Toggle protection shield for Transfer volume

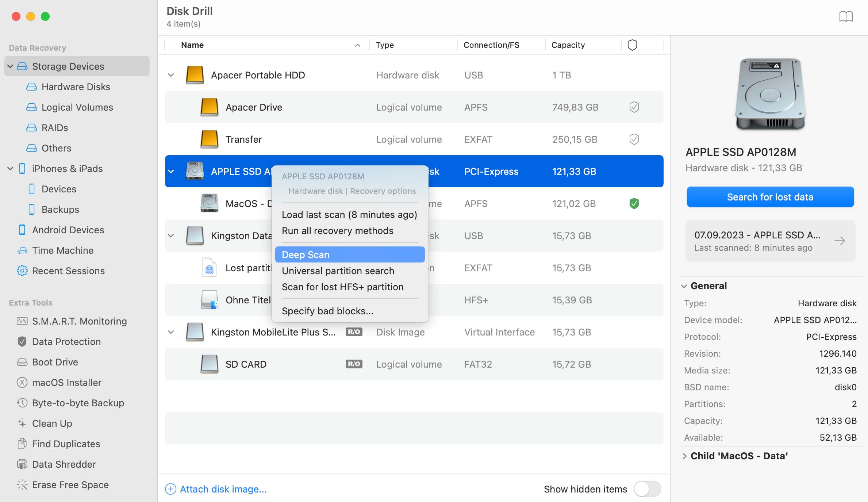click(634, 139)
